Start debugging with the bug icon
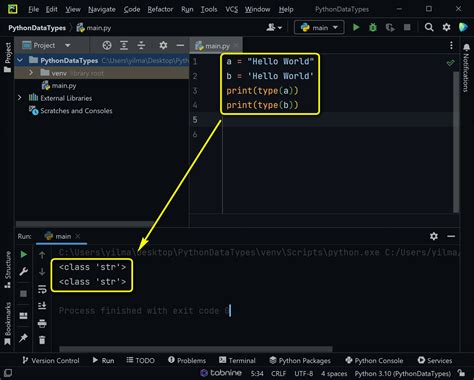This screenshot has width=474, height=380. pyautogui.click(x=373, y=27)
